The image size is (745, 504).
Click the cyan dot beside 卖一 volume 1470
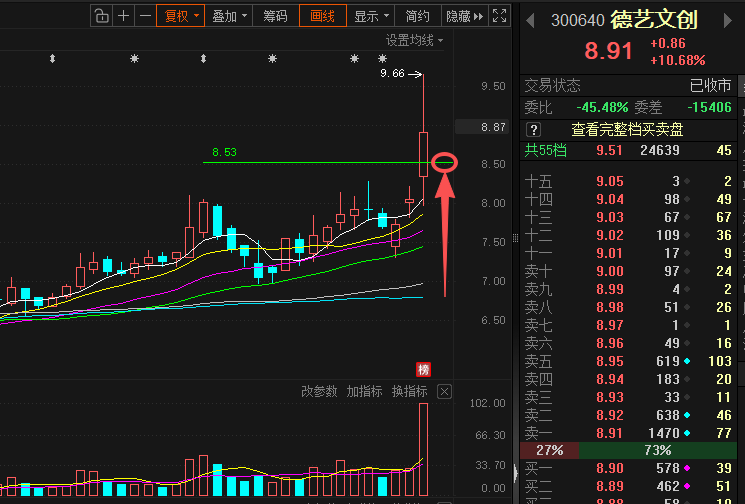click(x=687, y=433)
